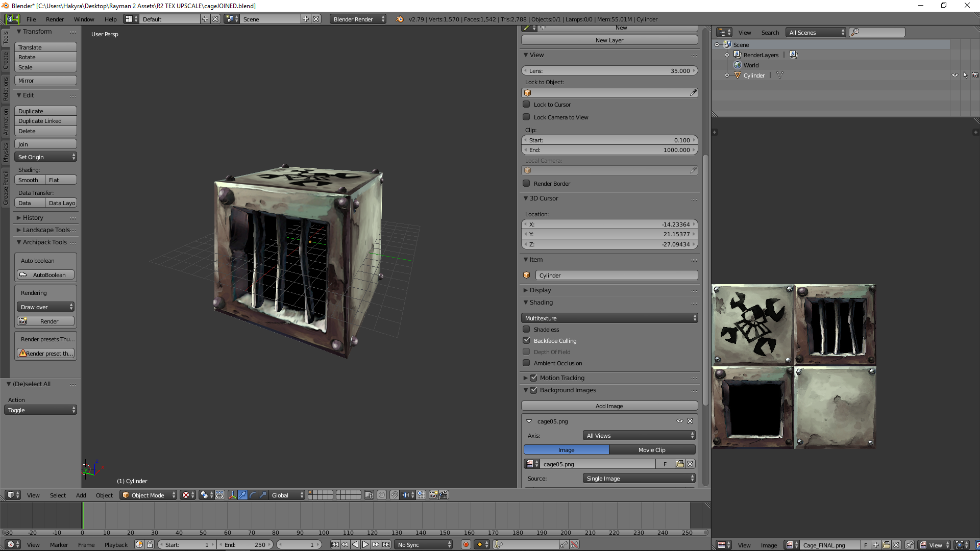Image resolution: width=980 pixels, height=551 pixels.
Task: Adjust the Lens value slider
Action: [609, 71]
